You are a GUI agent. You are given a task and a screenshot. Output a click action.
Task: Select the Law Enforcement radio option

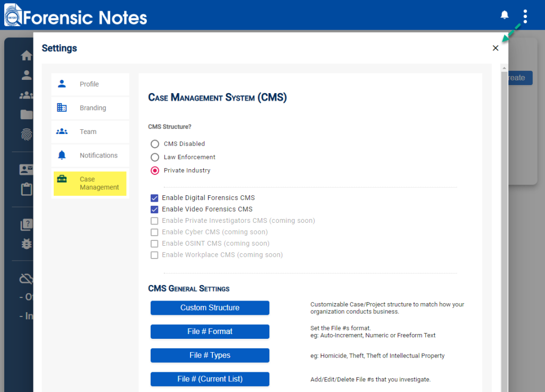(x=155, y=157)
